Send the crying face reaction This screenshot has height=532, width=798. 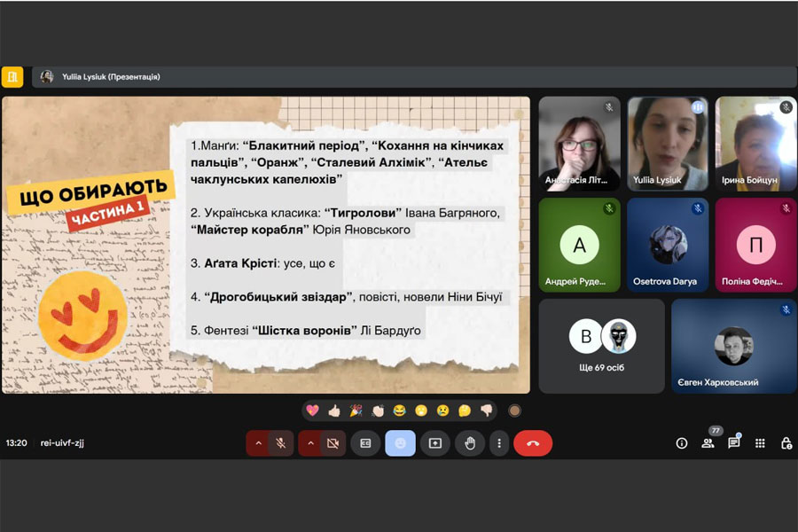click(x=442, y=411)
